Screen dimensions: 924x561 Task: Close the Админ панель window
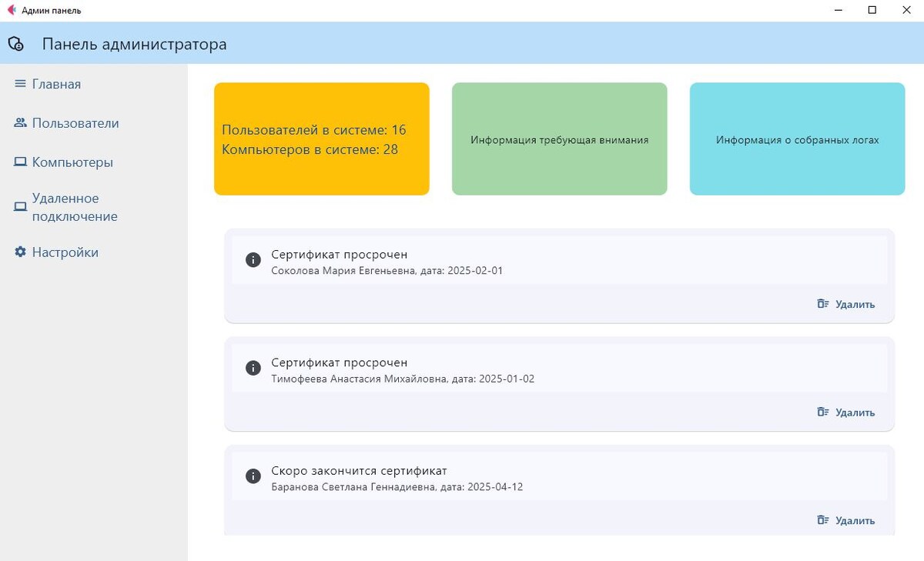tap(906, 10)
